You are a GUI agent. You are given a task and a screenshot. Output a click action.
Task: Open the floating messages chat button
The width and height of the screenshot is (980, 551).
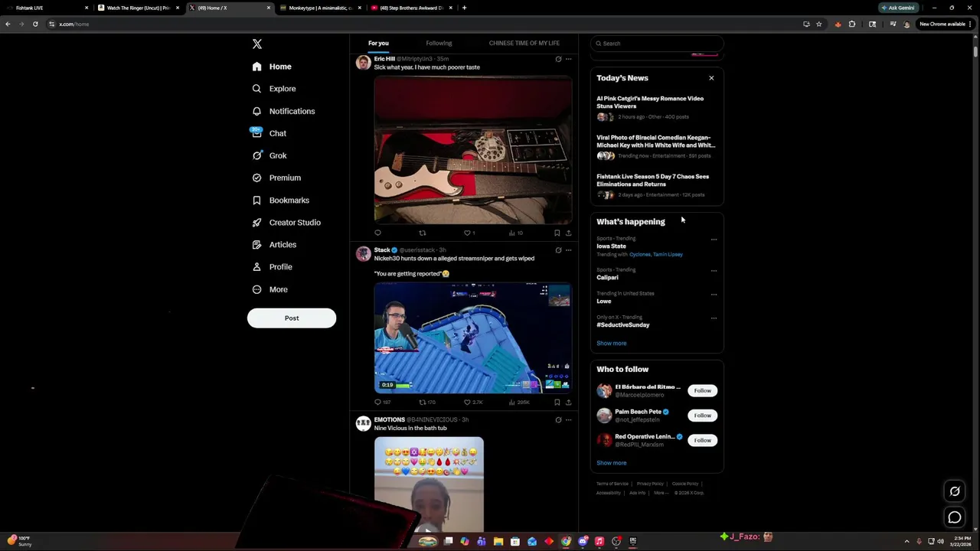pos(955,518)
